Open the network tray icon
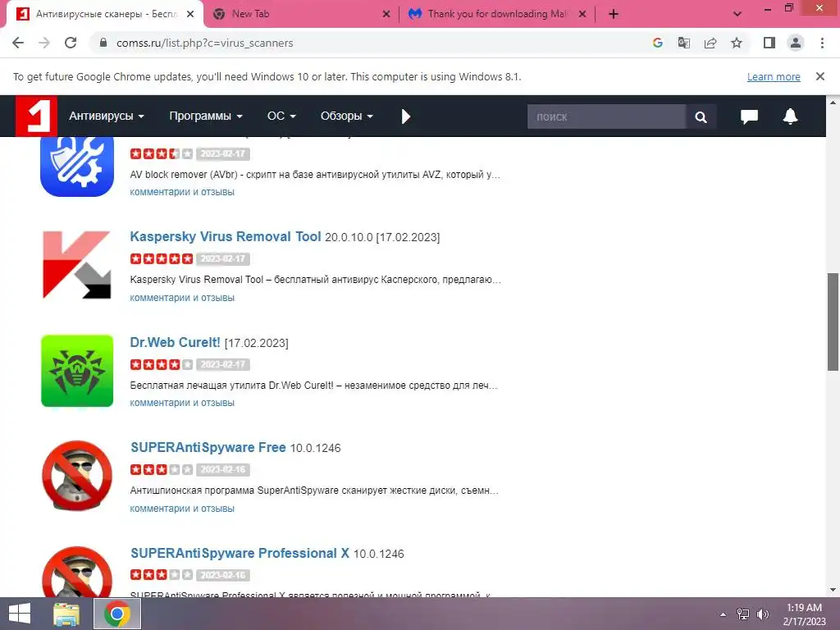840x630 pixels. [743, 614]
